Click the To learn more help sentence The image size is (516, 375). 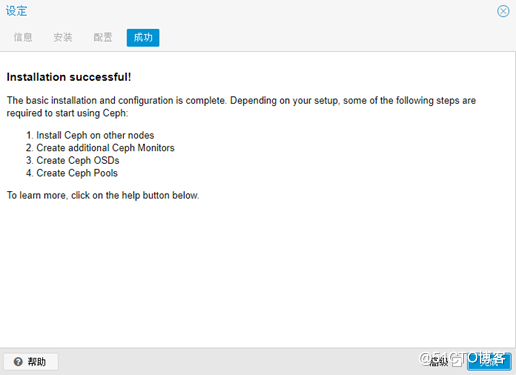coord(103,195)
